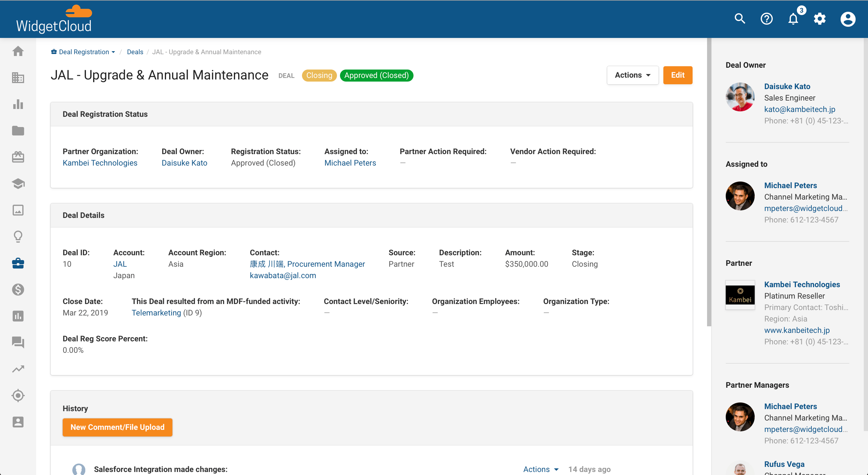Expand the Deal Registration breadcrumb dropdown

pos(83,52)
